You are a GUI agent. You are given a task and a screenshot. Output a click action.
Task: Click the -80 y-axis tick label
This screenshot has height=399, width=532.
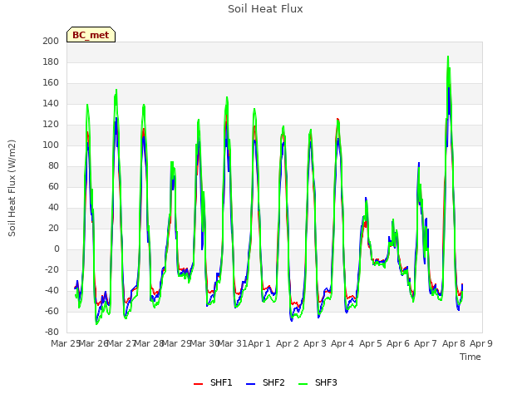click(x=52, y=332)
